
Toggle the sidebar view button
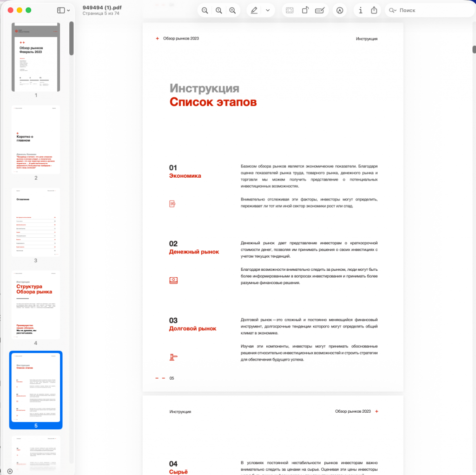tap(61, 10)
